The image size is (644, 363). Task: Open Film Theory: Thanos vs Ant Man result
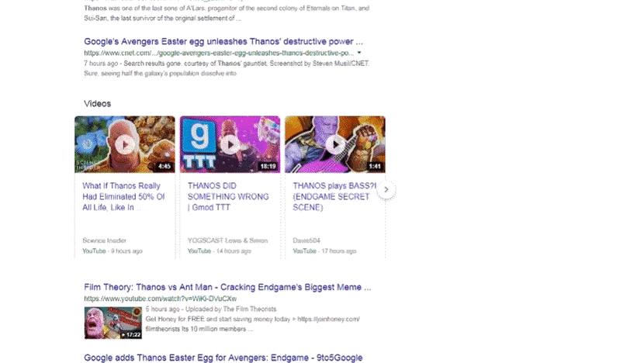(x=227, y=287)
